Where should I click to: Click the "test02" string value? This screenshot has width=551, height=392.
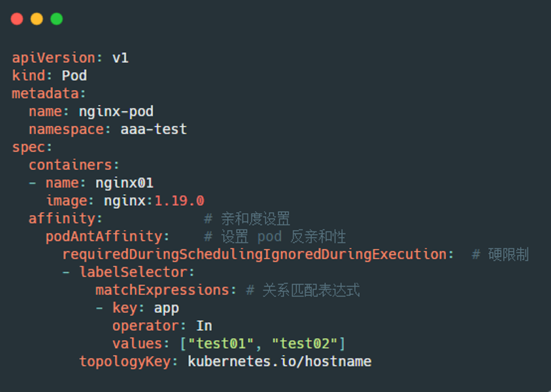point(304,344)
